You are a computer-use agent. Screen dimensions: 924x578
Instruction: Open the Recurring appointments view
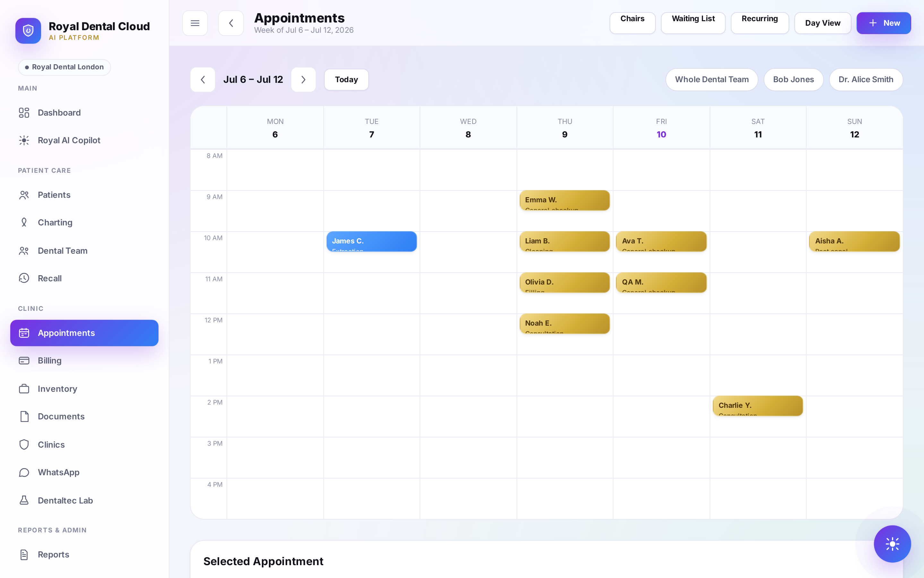pyautogui.click(x=759, y=23)
